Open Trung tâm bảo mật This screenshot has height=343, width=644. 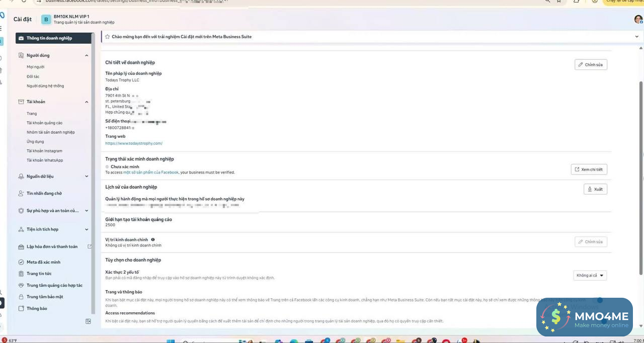[45, 297]
